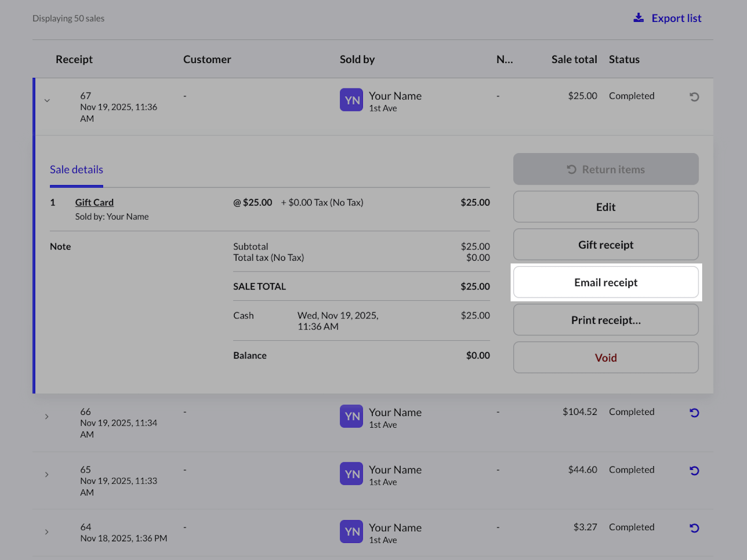Expand receipt 64 sale details
Screen dimensions: 747x560
(47, 532)
